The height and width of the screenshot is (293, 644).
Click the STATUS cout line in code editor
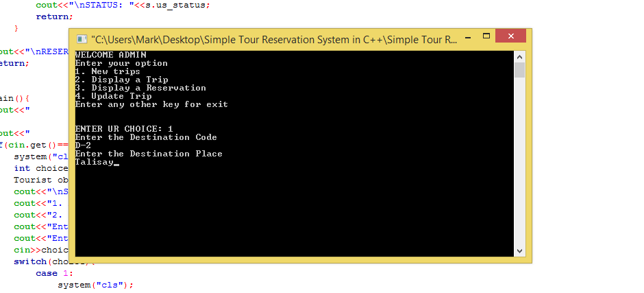[123, 4]
